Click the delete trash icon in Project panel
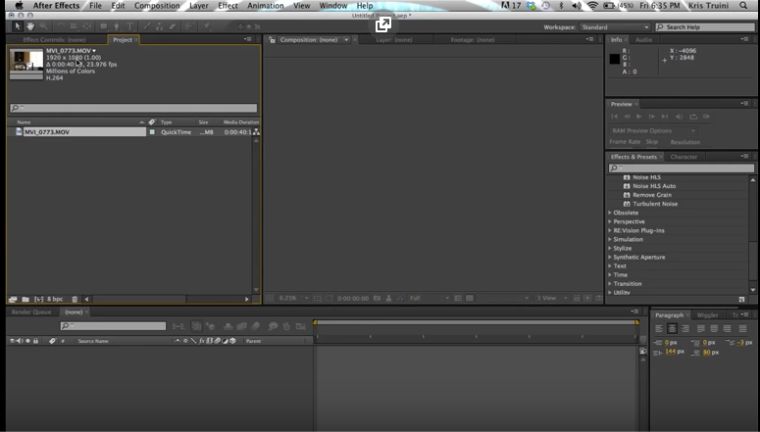 (x=75, y=299)
